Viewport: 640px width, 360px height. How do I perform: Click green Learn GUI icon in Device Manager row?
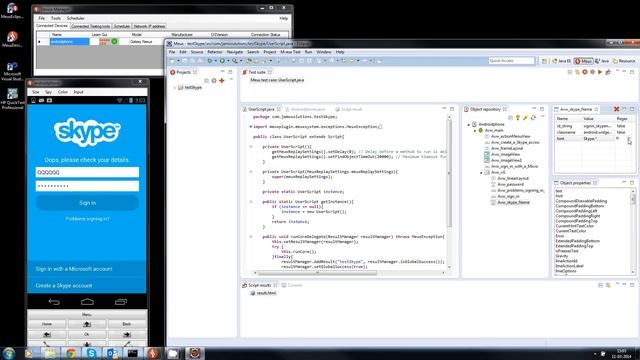pyautogui.click(x=114, y=41)
